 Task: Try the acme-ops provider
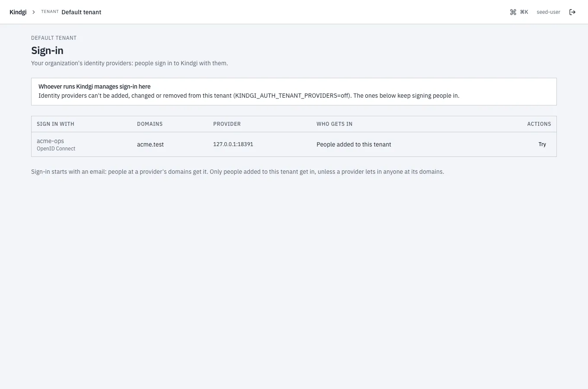tap(542, 144)
